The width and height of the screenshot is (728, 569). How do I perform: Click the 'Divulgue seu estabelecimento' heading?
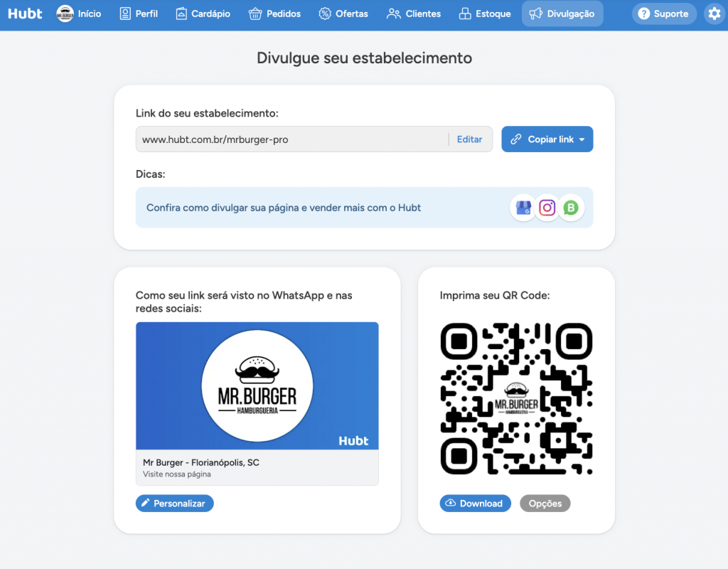tap(364, 58)
